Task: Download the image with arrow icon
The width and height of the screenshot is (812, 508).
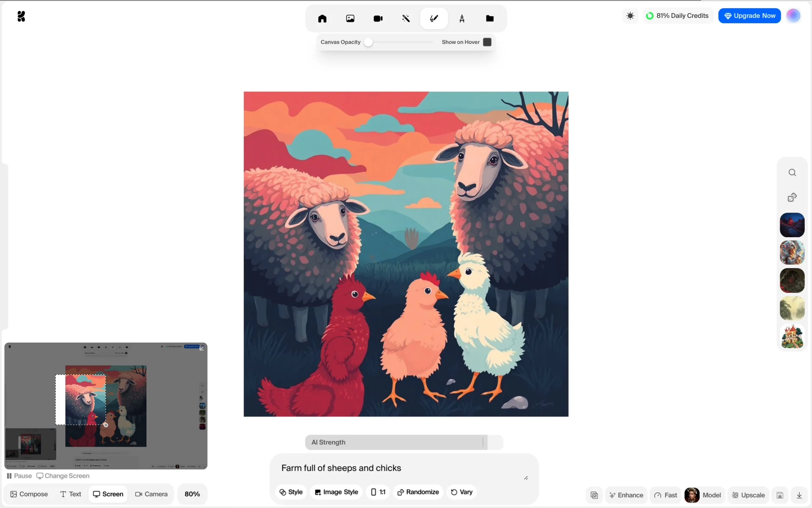Action: 799,495
